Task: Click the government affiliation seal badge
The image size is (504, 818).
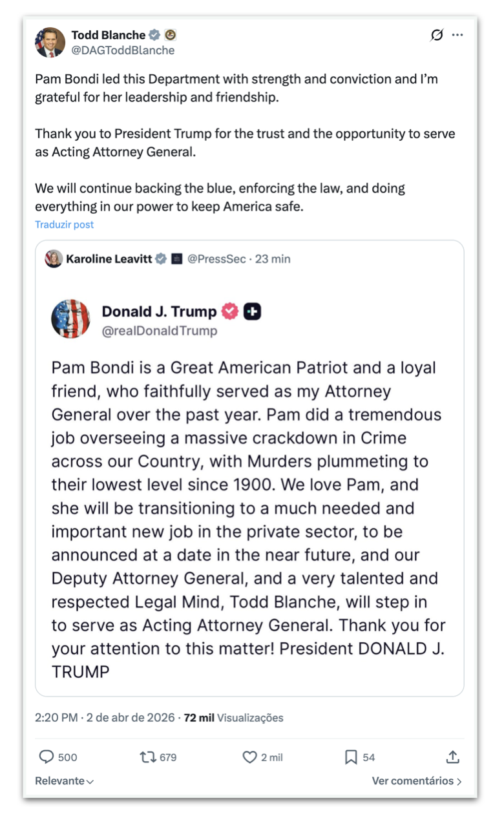Action: tap(170, 35)
